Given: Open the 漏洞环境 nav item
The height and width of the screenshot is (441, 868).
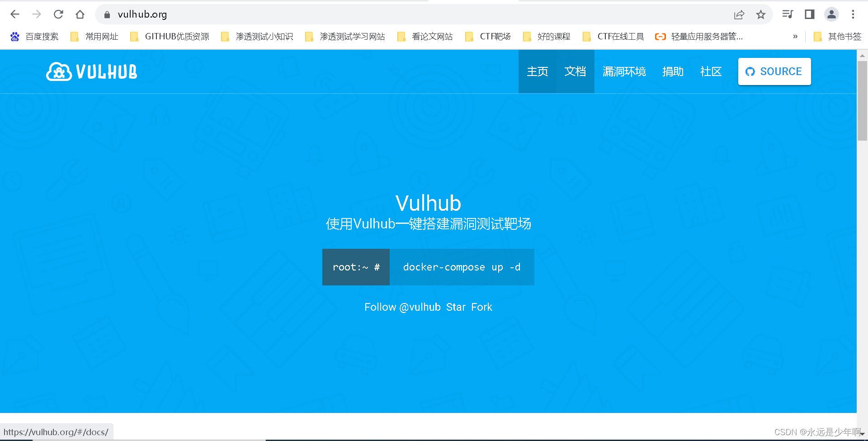Looking at the screenshot, I should click(624, 71).
